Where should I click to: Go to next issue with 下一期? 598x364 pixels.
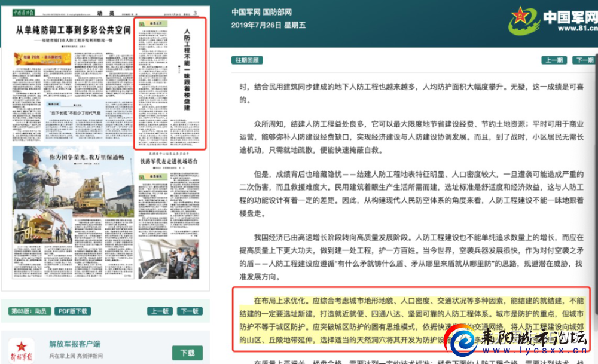(584, 60)
